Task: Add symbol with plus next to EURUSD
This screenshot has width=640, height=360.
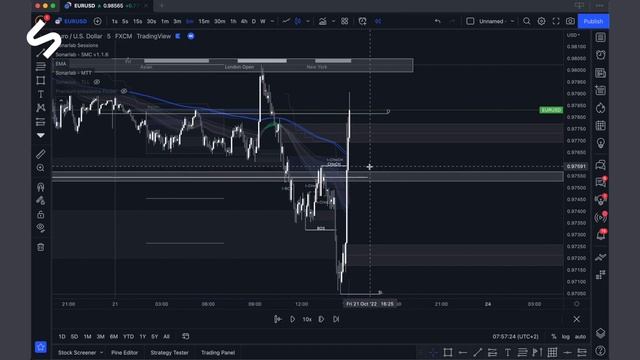Action: 98,21
